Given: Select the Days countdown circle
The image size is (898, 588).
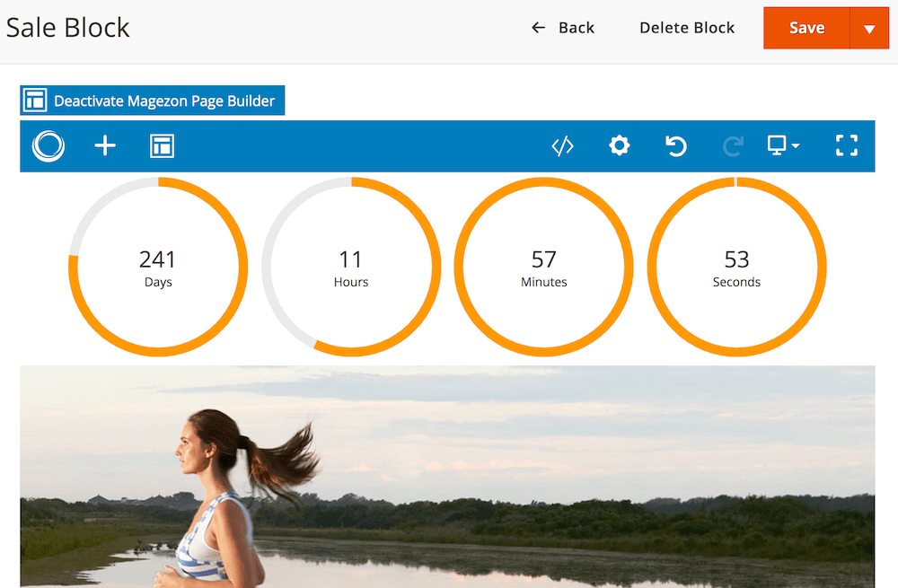Looking at the screenshot, I should (158, 267).
